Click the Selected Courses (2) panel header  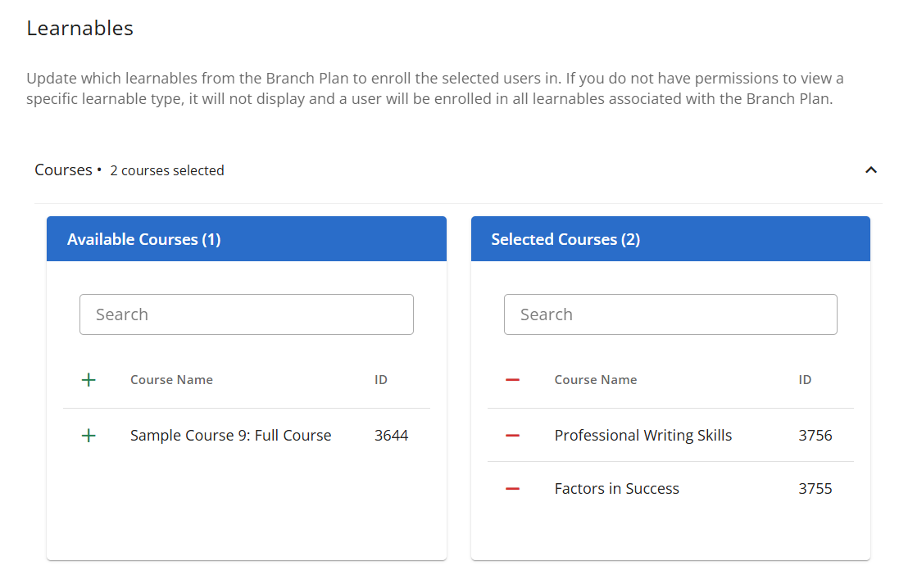coord(565,239)
